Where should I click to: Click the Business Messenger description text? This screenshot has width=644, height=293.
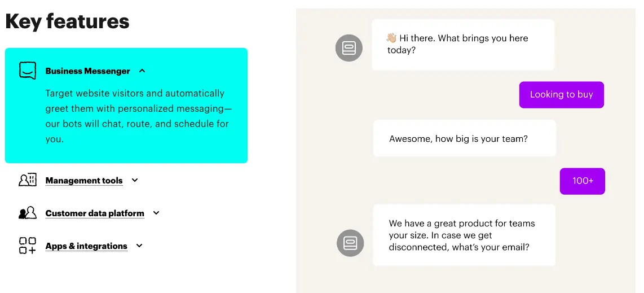coord(138,116)
